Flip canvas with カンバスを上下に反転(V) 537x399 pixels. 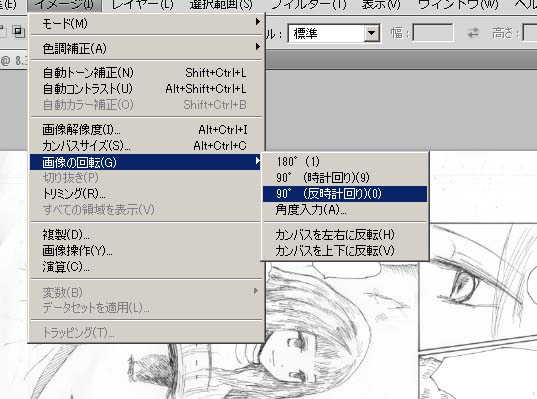(x=345, y=251)
